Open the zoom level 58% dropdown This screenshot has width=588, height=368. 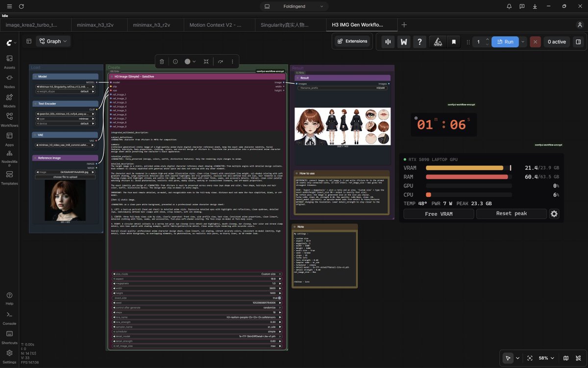[x=547, y=358]
